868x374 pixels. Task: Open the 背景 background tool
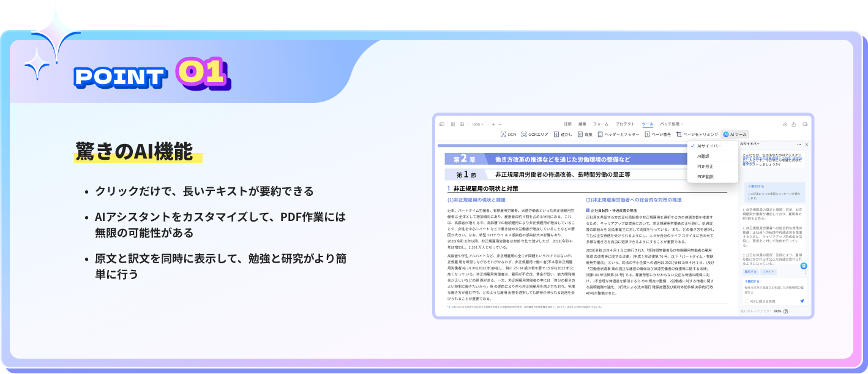click(585, 134)
